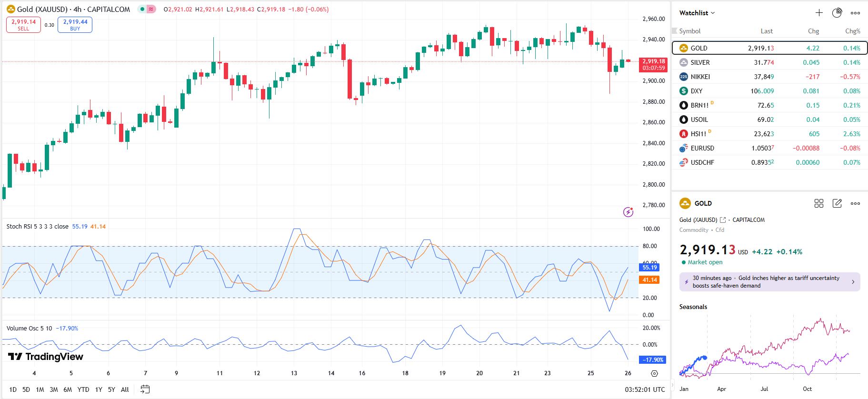Open chart settings gear on time axis
Viewport: 868px width, 399px height.
click(x=654, y=373)
